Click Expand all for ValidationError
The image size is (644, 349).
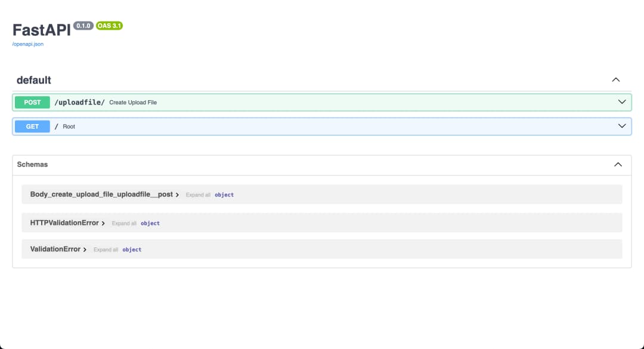pyautogui.click(x=106, y=249)
